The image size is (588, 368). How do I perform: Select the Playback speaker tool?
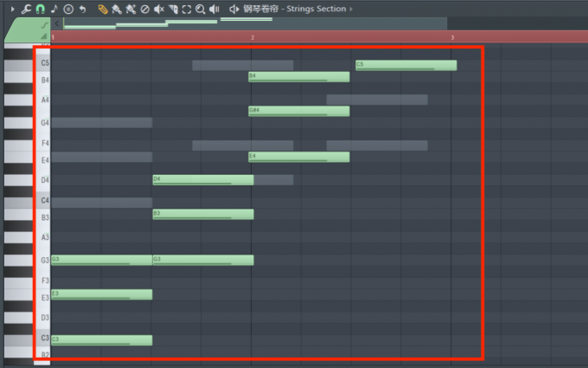[214, 9]
